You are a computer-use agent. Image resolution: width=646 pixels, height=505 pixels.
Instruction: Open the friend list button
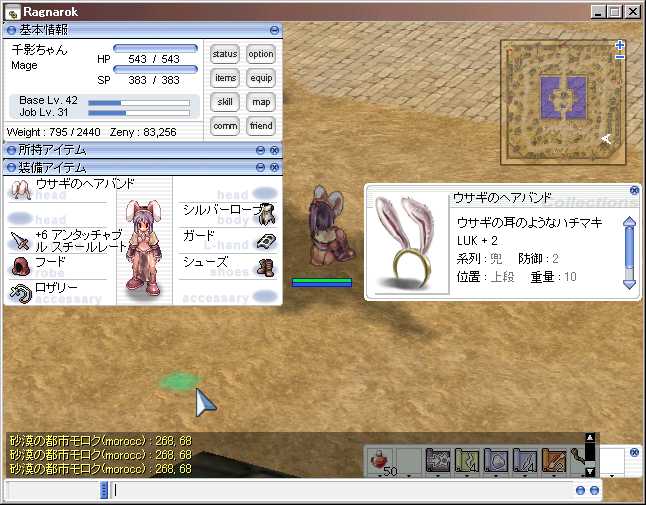(261, 126)
